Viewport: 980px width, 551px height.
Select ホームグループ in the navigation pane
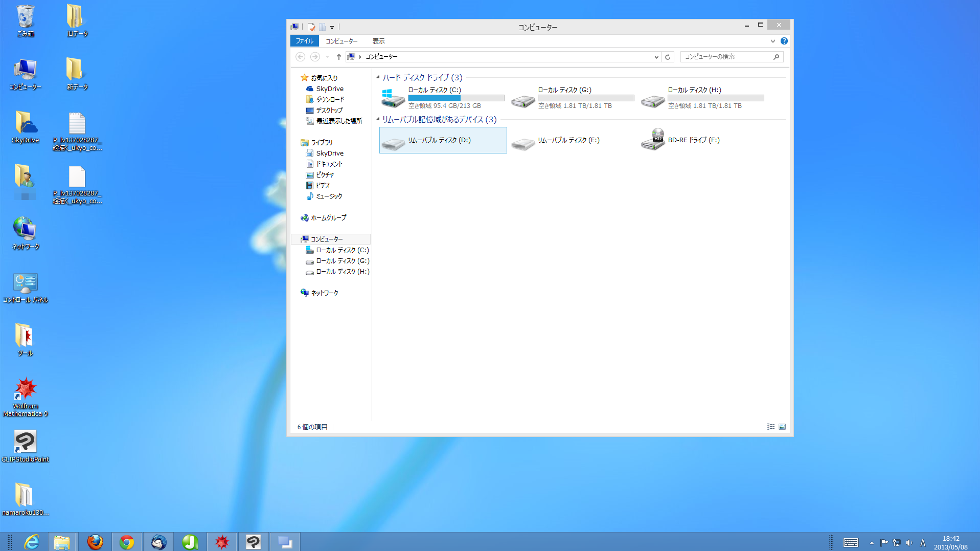[x=328, y=217]
